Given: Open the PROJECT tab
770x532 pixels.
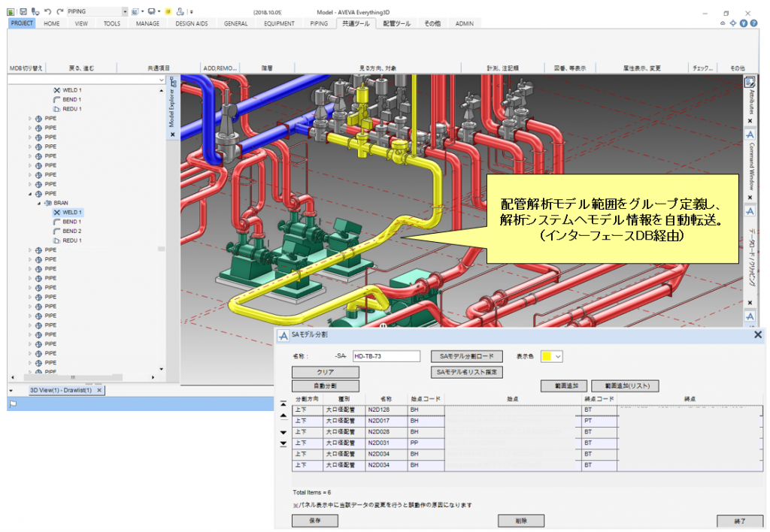Looking at the screenshot, I should 22,23.
